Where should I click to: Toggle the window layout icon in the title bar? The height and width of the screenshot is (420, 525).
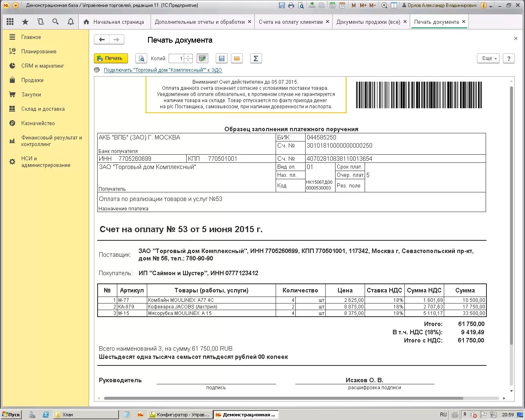coord(394,5)
